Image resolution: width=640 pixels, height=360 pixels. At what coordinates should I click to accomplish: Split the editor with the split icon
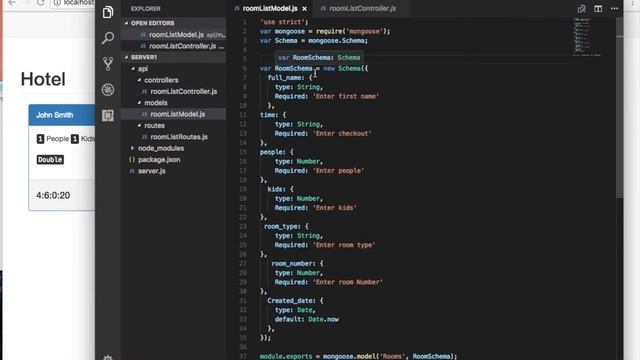click(x=598, y=9)
